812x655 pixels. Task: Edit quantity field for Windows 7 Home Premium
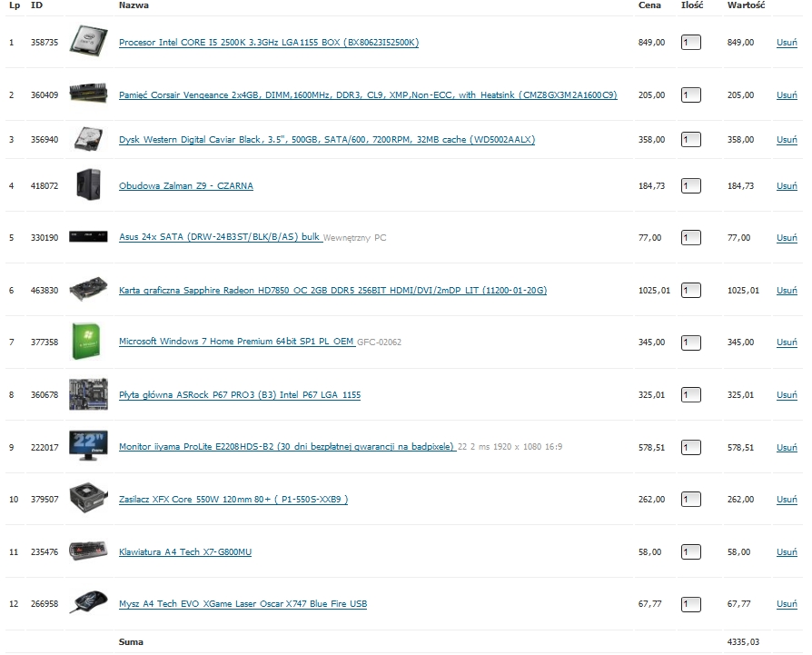tap(691, 342)
